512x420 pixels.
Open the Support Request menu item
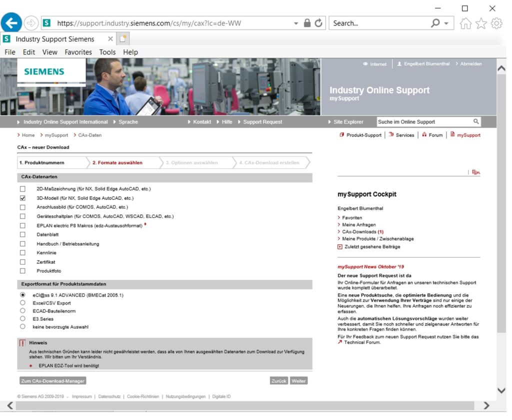pyautogui.click(x=260, y=122)
